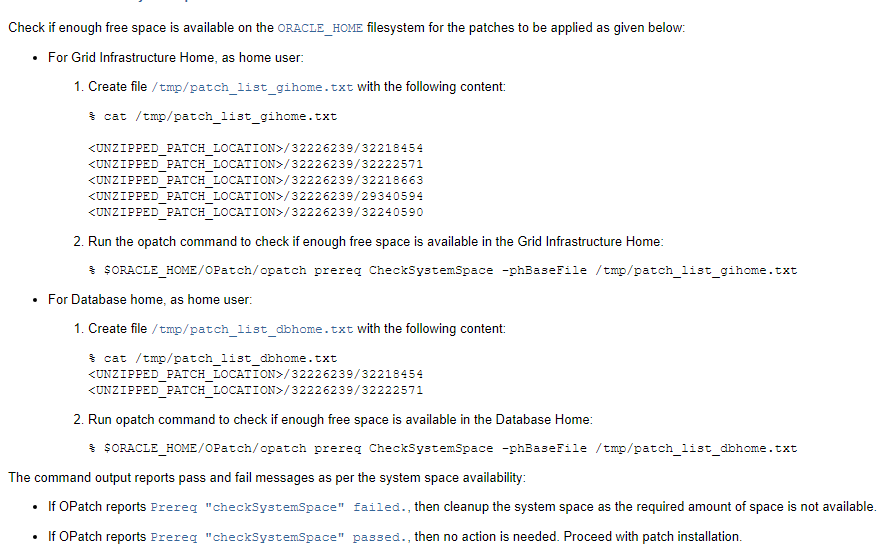
Task: Click the /tmp/patch_list_gihome.txt file path
Action: (252, 87)
